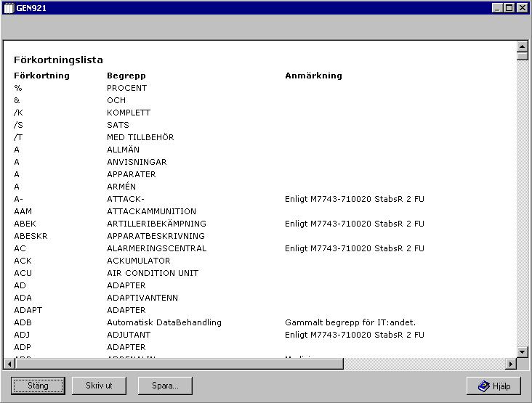Image resolution: width=532 pixels, height=403 pixels.
Task: Click the ADAPT abbreviation
Action: (28, 310)
